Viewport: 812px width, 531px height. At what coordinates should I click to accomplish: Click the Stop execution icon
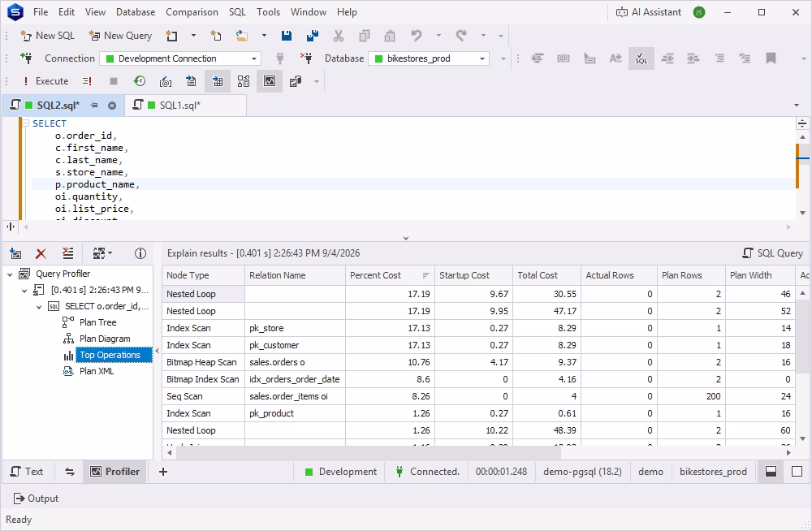click(114, 81)
